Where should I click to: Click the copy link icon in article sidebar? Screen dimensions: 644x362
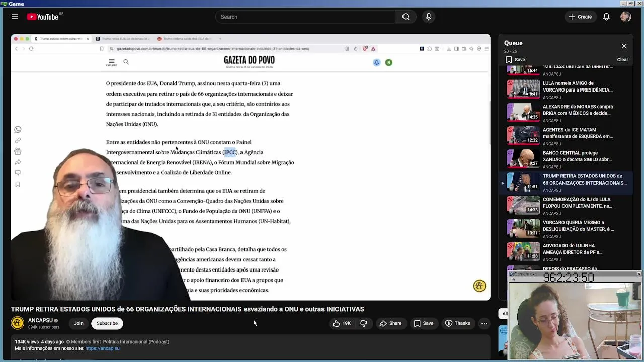point(18,141)
